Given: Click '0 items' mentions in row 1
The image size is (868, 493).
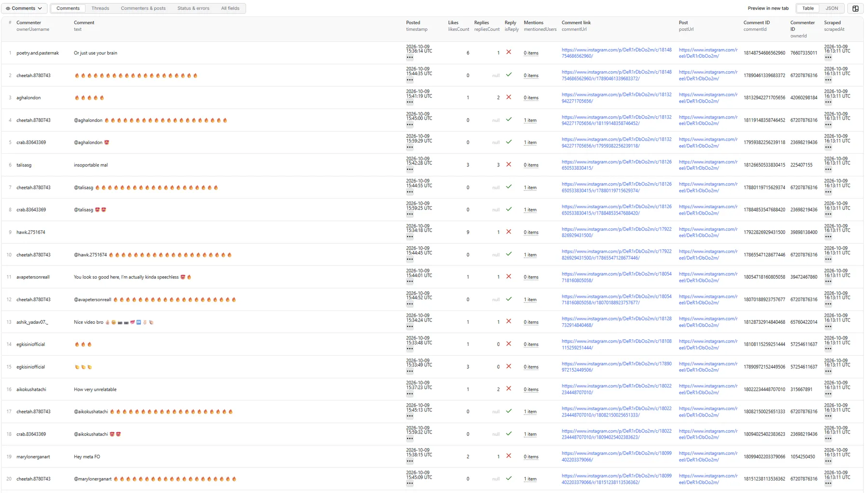Looking at the screenshot, I should pyautogui.click(x=531, y=53).
